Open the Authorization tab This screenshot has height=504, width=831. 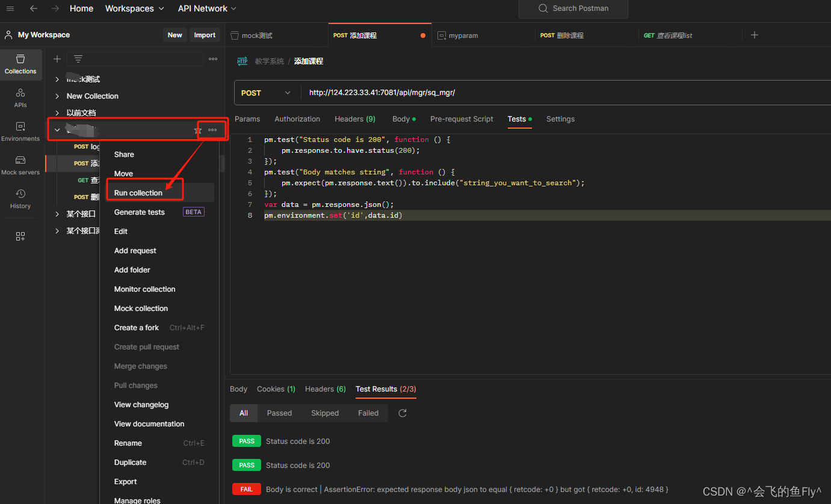click(297, 119)
